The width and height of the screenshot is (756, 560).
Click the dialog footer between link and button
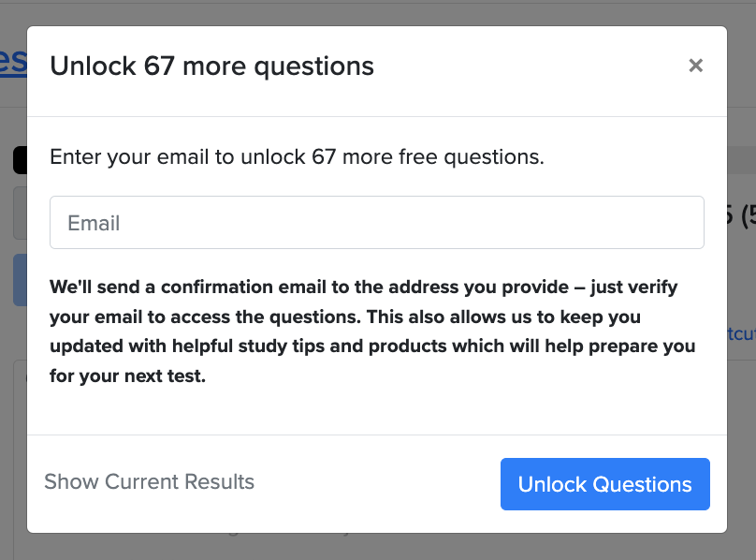click(x=374, y=483)
